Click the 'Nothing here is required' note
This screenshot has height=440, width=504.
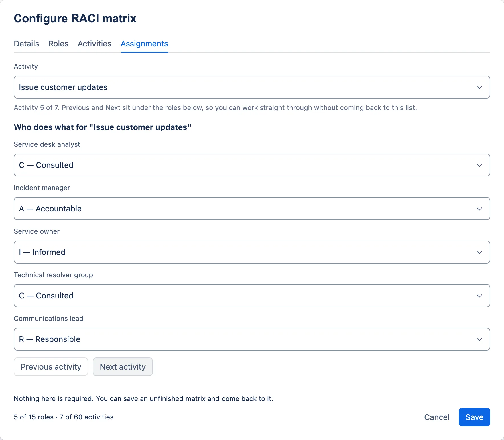click(x=143, y=399)
